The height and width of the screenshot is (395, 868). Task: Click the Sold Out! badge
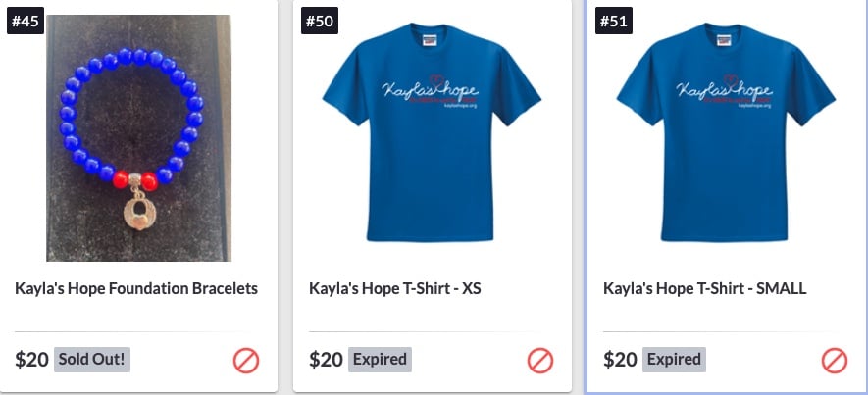coord(92,360)
